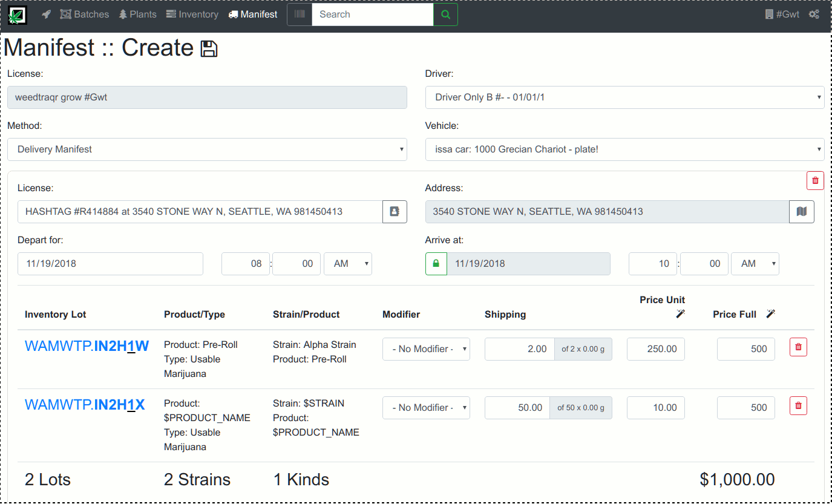The height and width of the screenshot is (504, 832).
Task: Open the depart AM/PM dropdown
Action: coord(348,264)
